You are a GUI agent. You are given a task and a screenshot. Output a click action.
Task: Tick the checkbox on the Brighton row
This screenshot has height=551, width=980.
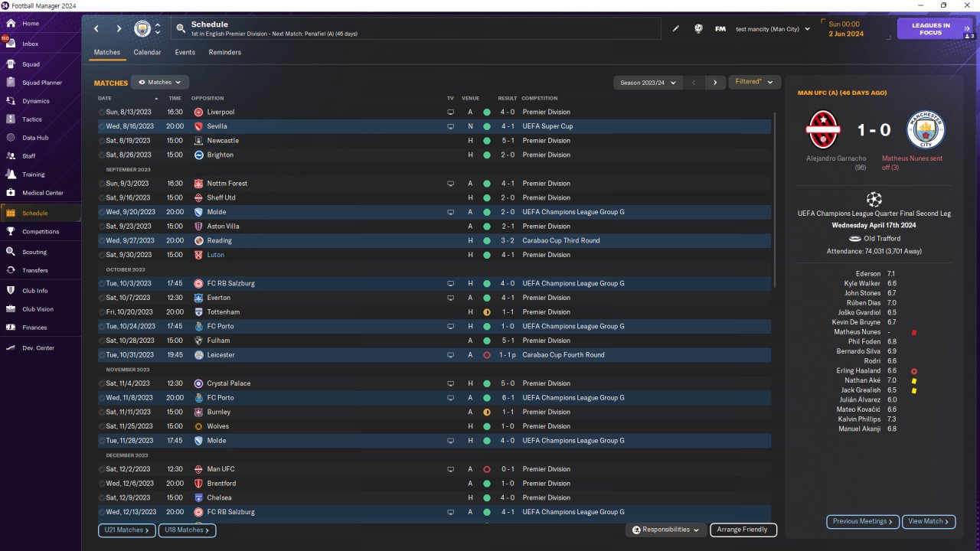click(x=102, y=155)
